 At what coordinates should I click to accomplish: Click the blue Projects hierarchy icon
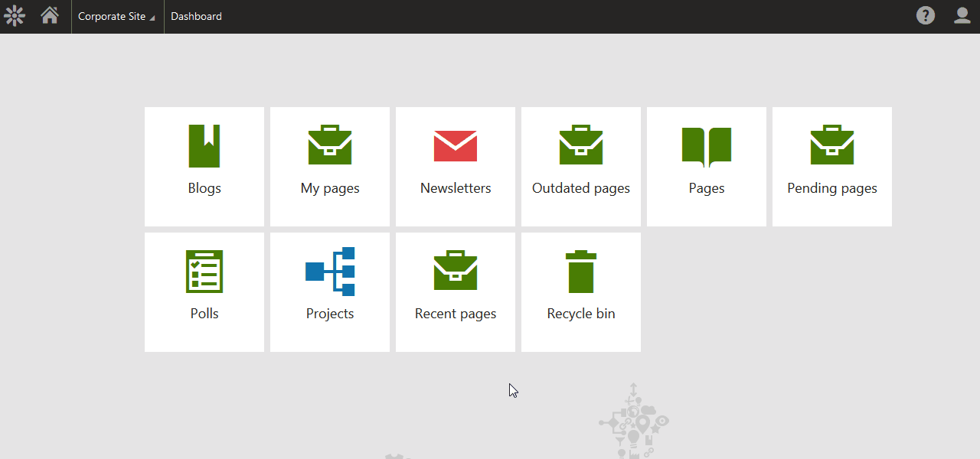point(330,271)
